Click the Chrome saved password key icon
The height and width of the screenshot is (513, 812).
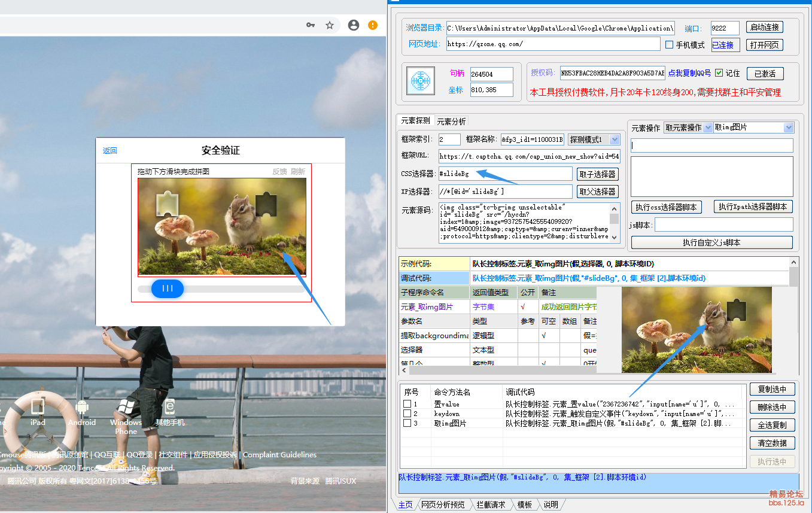pos(311,25)
